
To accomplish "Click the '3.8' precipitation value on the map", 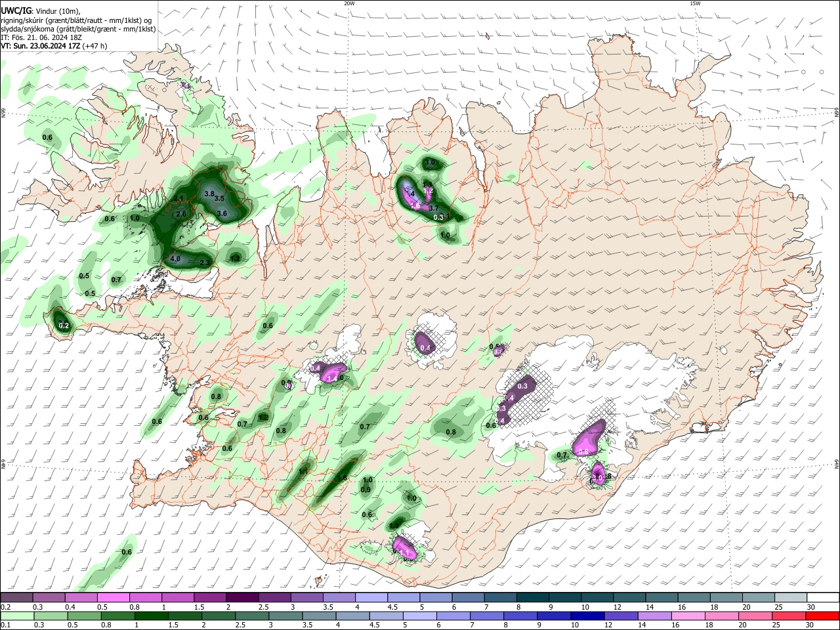I will click(209, 194).
